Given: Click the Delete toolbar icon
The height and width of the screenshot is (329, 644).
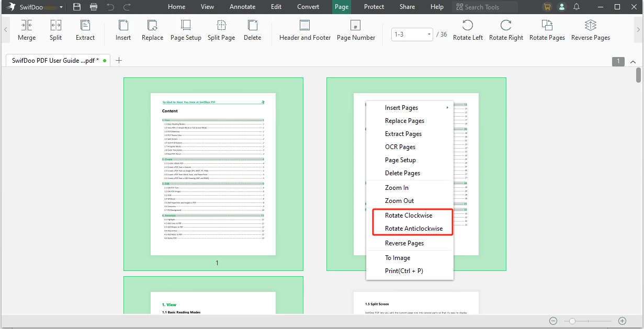Looking at the screenshot, I should [x=252, y=30].
